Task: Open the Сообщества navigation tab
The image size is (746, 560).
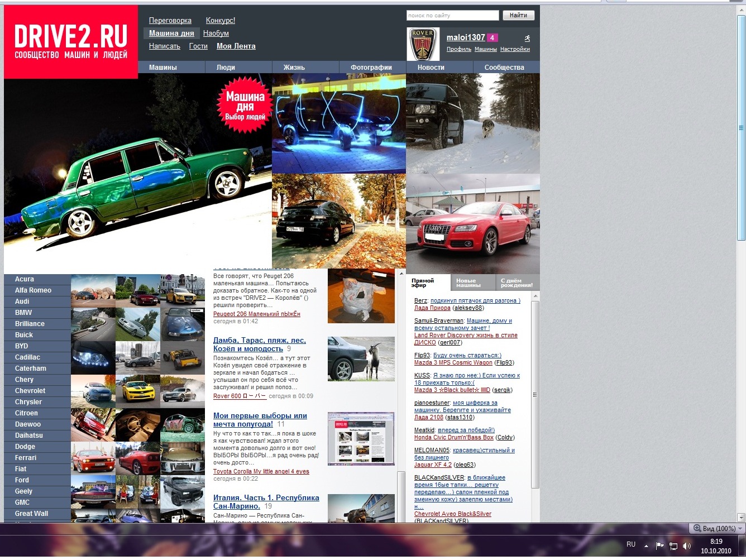Action: (504, 68)
